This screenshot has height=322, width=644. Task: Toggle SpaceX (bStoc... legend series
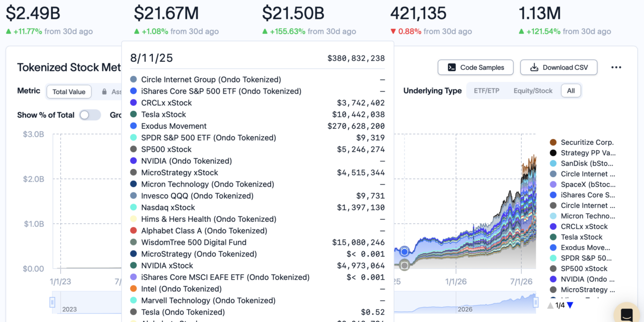point(582,185)
